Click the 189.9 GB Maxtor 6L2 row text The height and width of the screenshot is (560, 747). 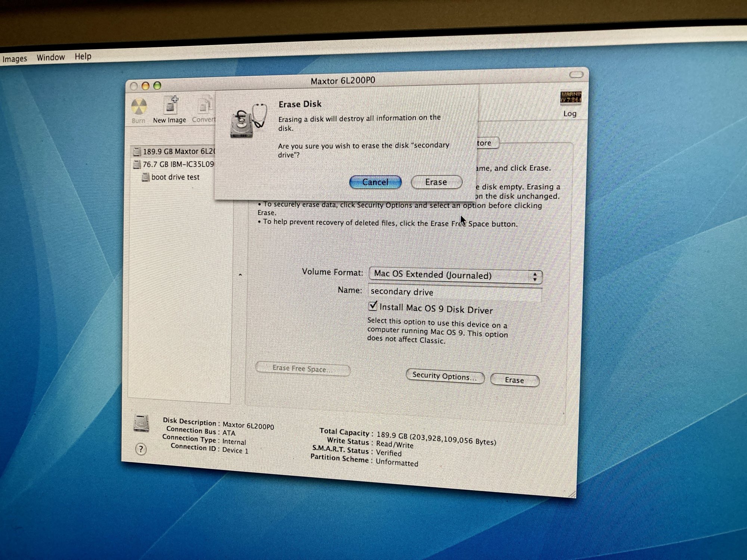click(179, 151)
